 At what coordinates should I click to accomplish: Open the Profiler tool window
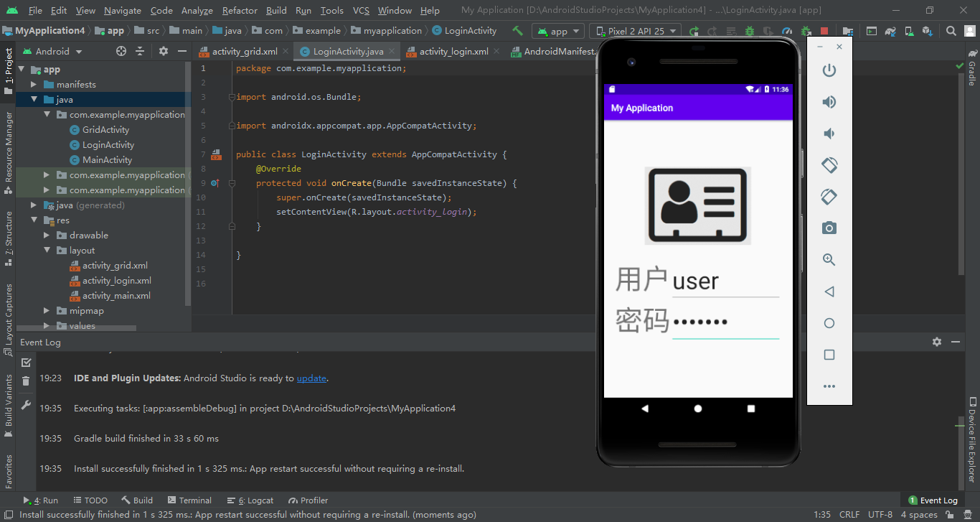point(308,500)
